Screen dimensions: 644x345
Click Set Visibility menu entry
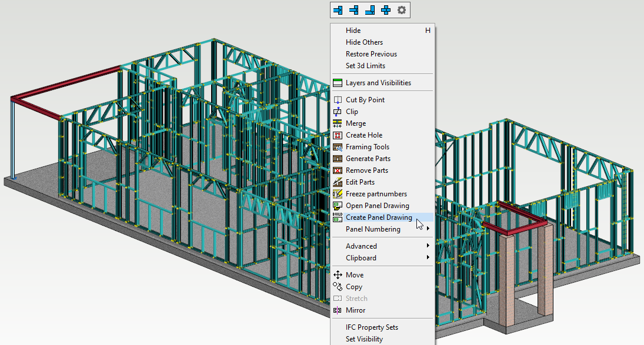tap(364, 339)
